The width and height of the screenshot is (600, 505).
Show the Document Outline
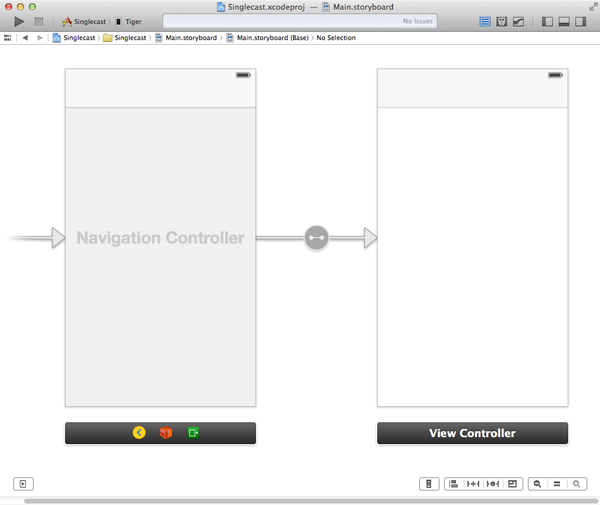[23, 484]
